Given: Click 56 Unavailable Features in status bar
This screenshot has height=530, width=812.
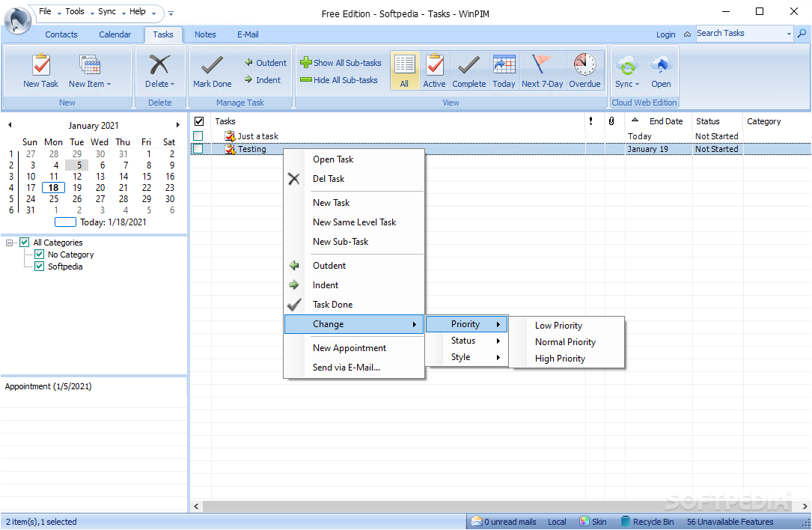Looking at the screenshot, I should [x=730, y=522].
